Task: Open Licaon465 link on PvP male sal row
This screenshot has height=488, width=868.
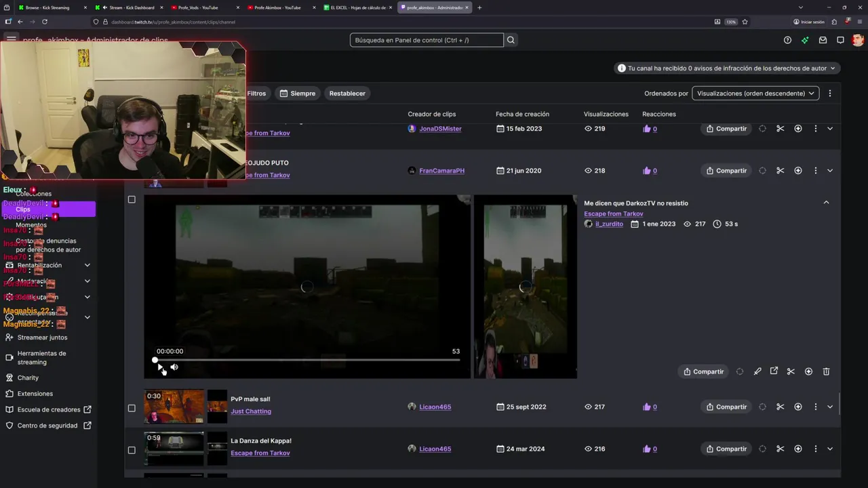Action: [435, 407]
